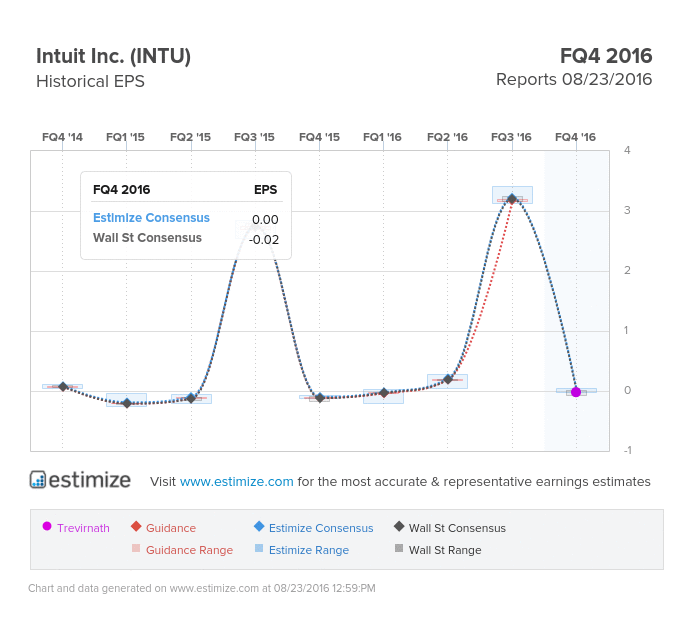Click Estimize Consensus in the tooltip

coord(151,218)
